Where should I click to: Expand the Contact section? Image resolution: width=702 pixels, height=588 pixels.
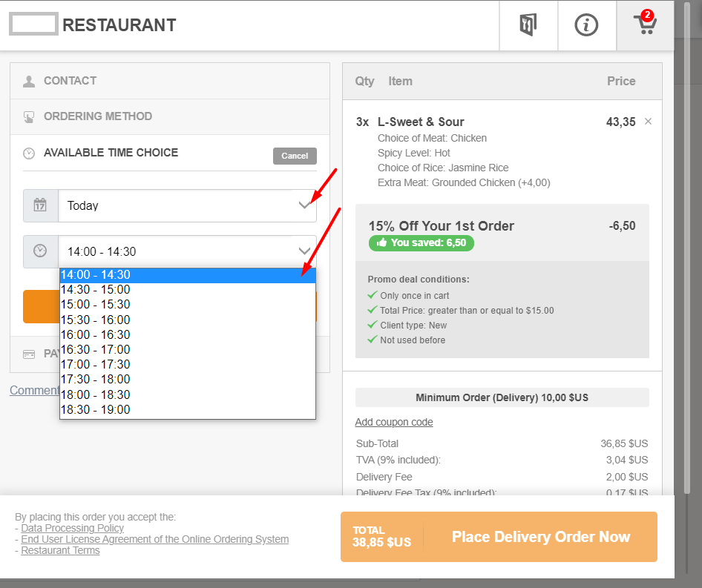[170, 81]
